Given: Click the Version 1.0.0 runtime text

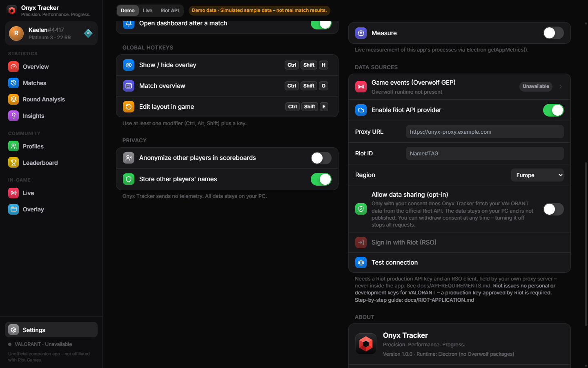Looking at the screenshot, I should (x=448, y=354).
